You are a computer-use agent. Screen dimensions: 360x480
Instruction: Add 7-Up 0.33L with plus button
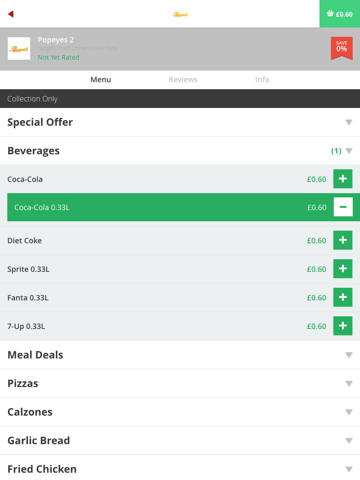[x=343, y=326]
